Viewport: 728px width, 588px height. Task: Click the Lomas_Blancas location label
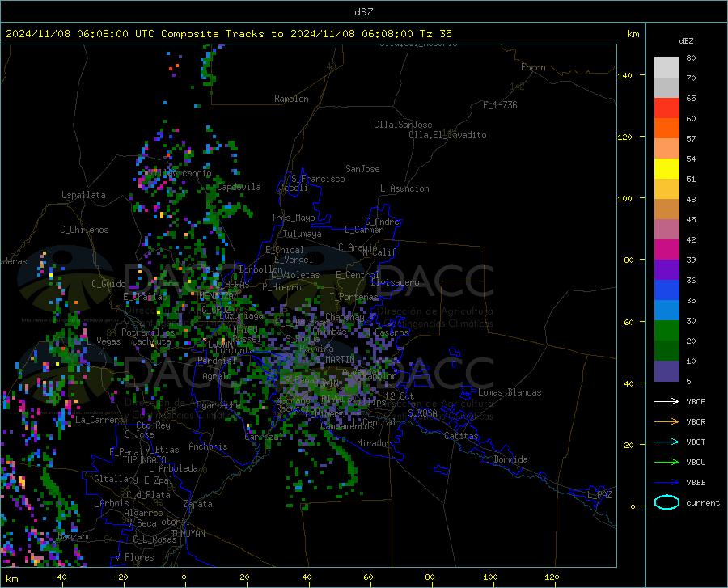click(x=510, y=392)
